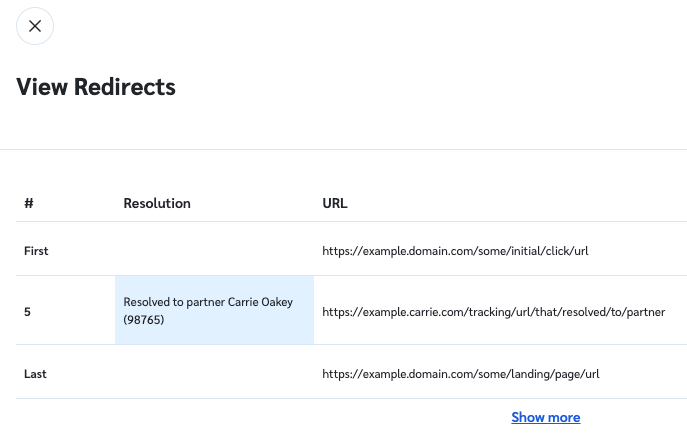Close the View Redirects panel
Screen dimensions: 687x434
click(35, 27)
